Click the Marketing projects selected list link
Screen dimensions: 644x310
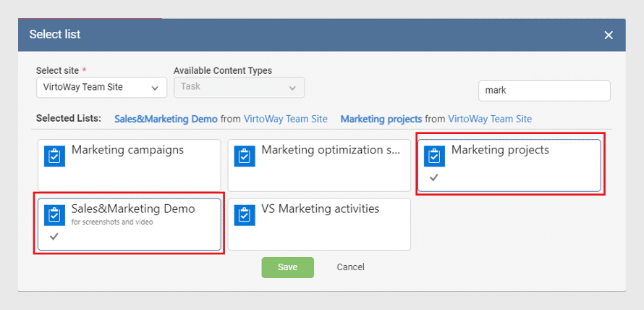click(381, 120)
